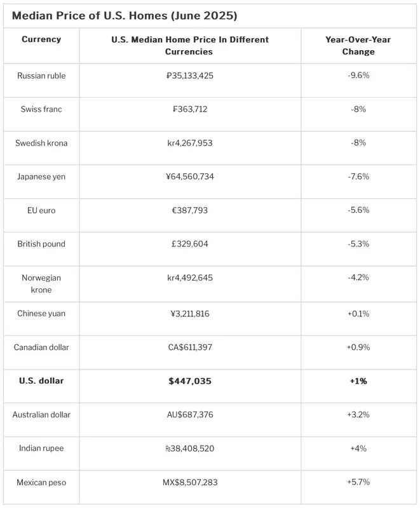Select the Norwegian krone currency cell
The width and height of the screenshot is (420, 508).
click(x=41, y=283)
